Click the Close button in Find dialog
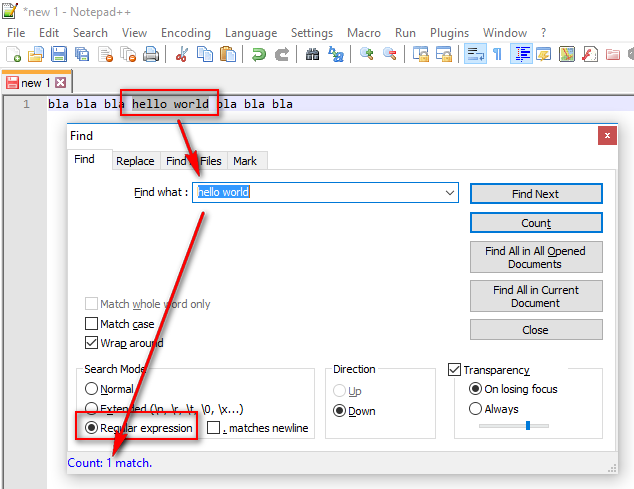Image resolution: width=634 pixels, height=489 pixels. click(536, 330)
